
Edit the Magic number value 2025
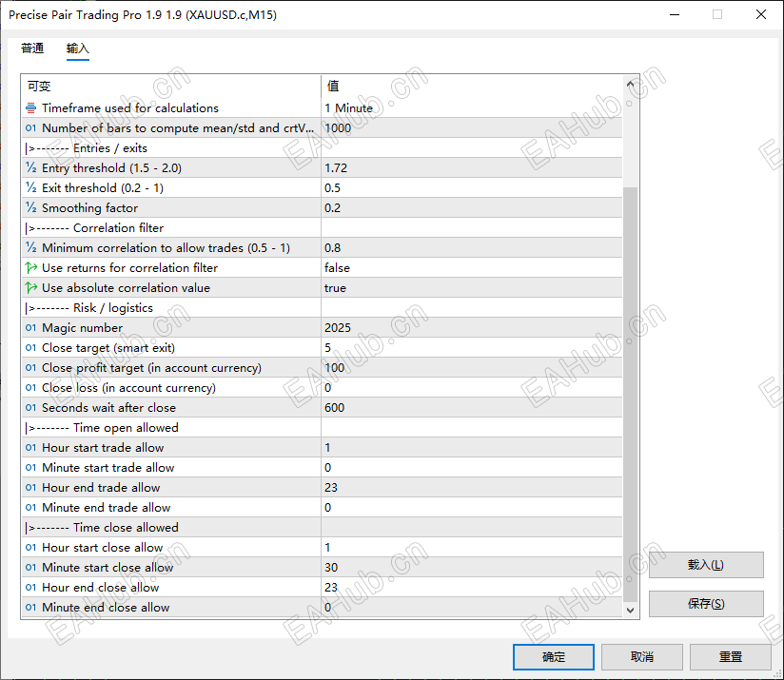[472, 328]
